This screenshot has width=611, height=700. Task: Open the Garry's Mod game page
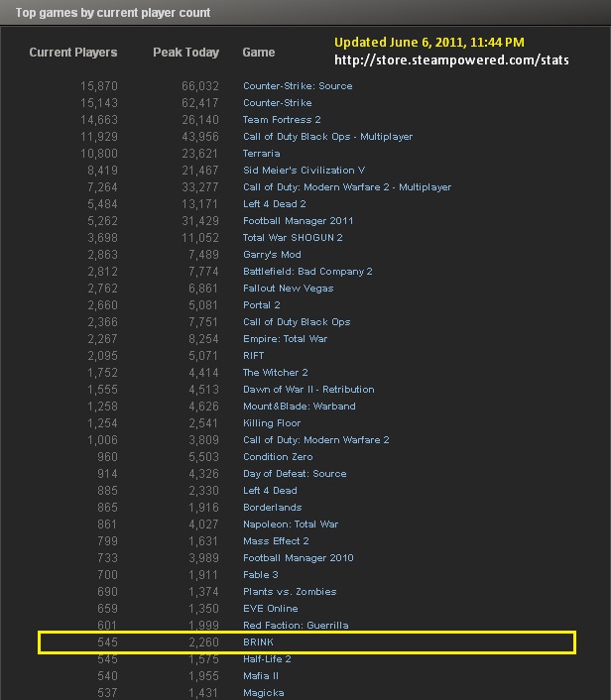point(272,255)
